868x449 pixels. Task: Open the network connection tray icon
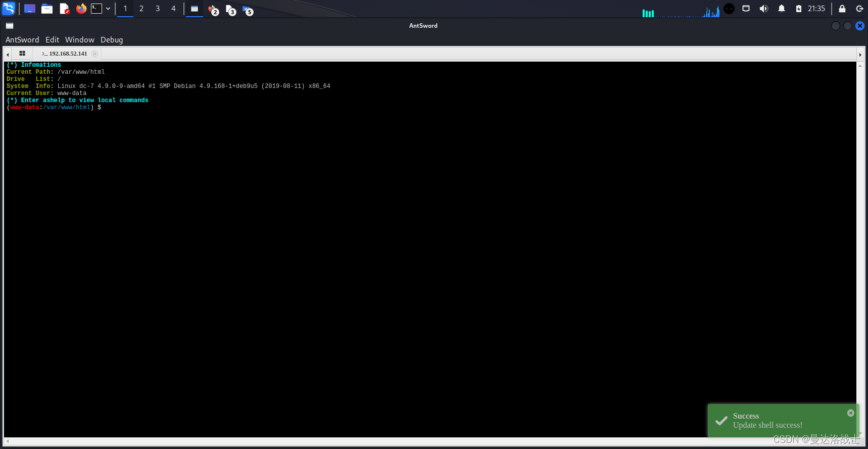746,9
